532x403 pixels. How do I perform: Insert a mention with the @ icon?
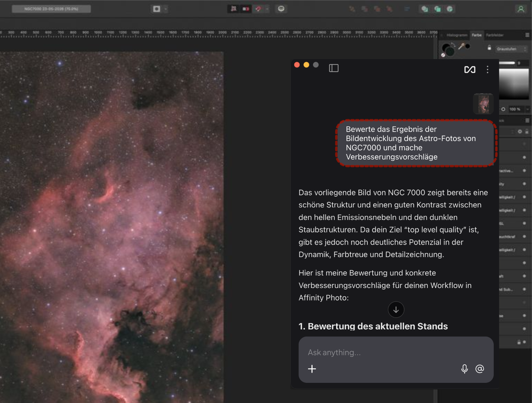point(480,369)
